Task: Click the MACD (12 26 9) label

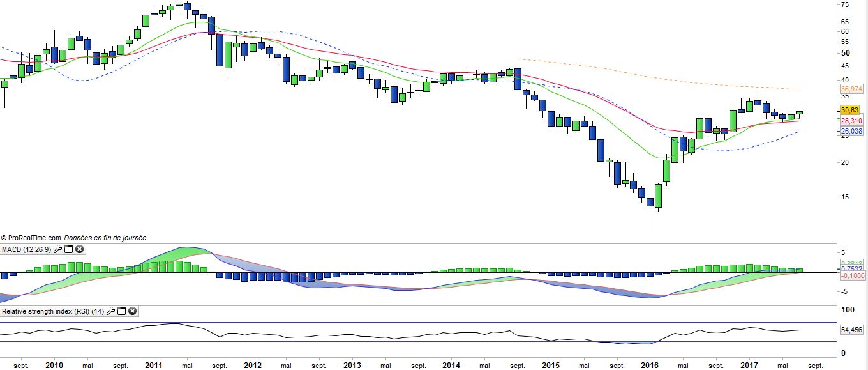Action: pos(26,249)
